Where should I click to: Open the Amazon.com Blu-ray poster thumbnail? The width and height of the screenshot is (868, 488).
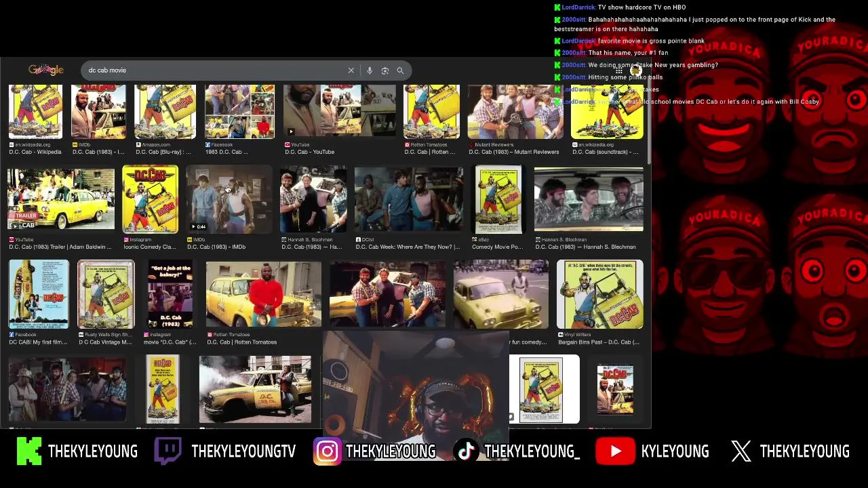tap(165, 112)
